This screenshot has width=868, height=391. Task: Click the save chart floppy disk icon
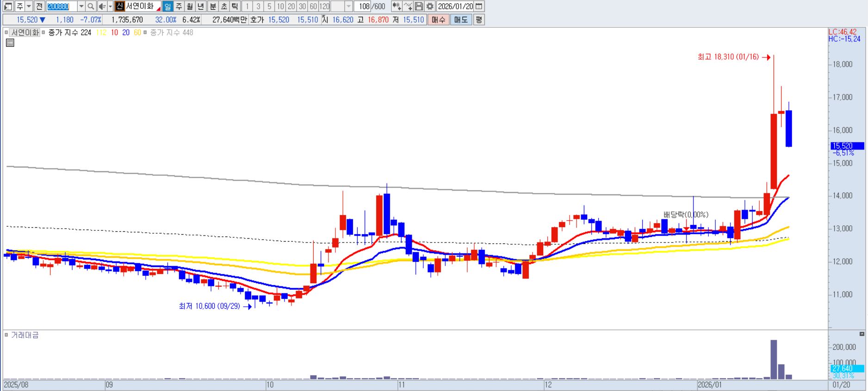click(x=419, y=6)
